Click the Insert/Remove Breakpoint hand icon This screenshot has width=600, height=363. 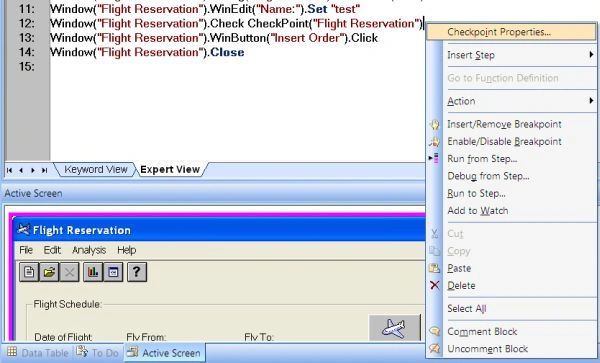[x=435, y=124]
